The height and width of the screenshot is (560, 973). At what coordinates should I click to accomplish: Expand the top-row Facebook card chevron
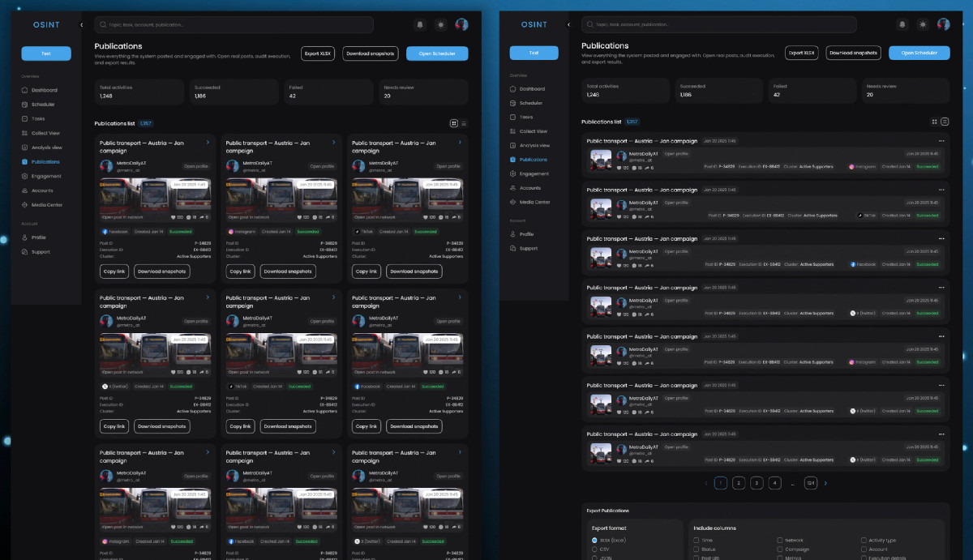pos(208,143)
